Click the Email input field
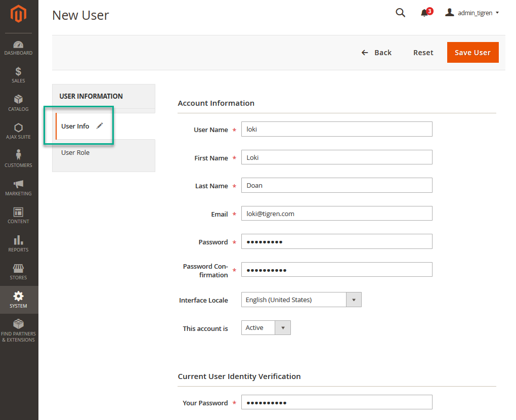 (x=336, y=214)
